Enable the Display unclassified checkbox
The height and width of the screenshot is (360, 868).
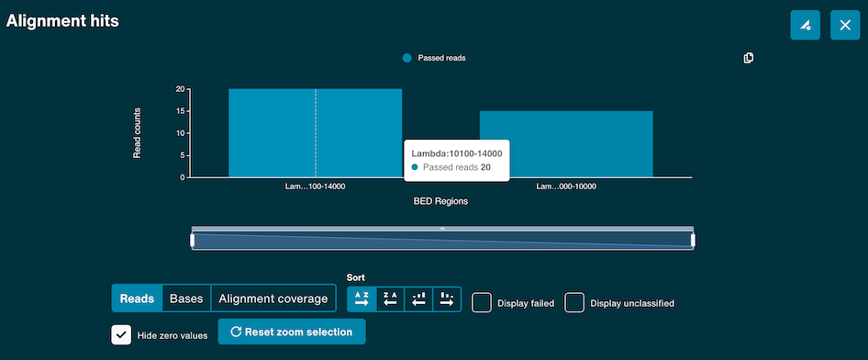tap(574, 303)
